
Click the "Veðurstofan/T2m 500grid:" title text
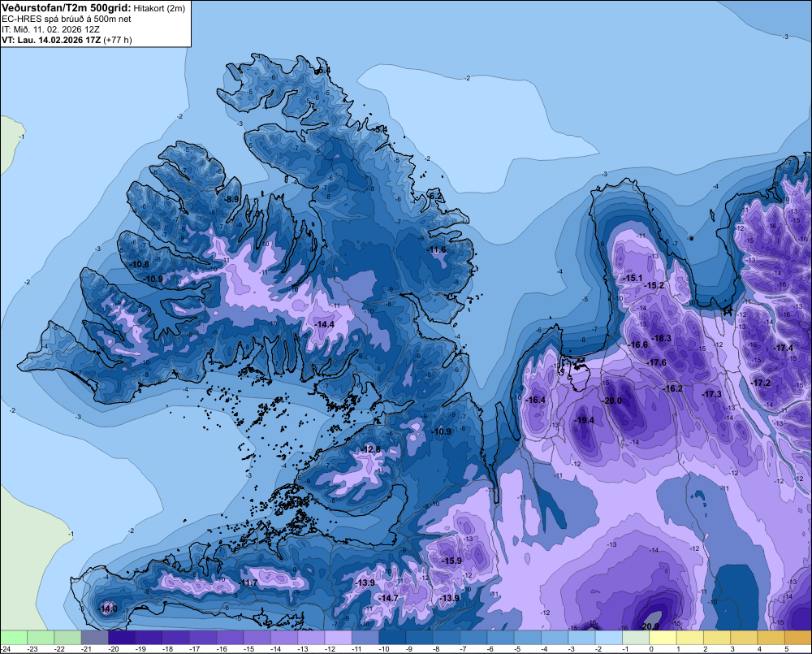coord(67,8)
